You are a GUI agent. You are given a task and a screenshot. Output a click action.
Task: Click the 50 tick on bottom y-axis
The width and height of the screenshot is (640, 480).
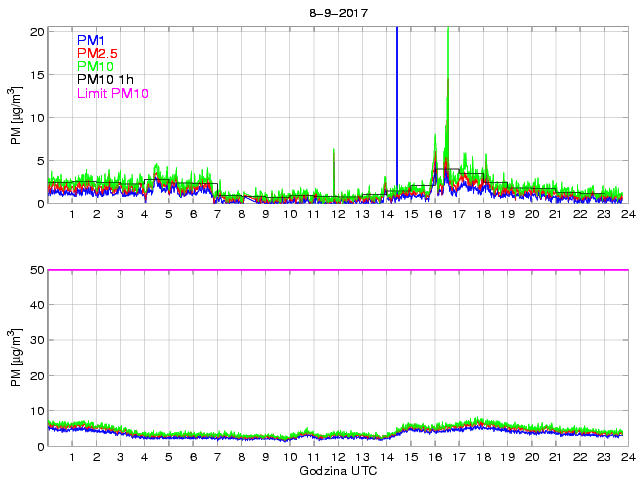(x=35, y=270)
